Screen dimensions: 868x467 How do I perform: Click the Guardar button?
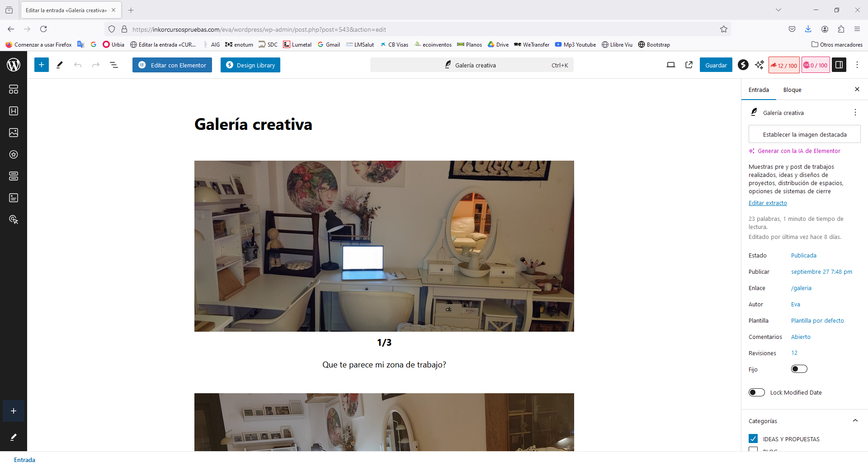pyautogui.click(x=716, y=65)
